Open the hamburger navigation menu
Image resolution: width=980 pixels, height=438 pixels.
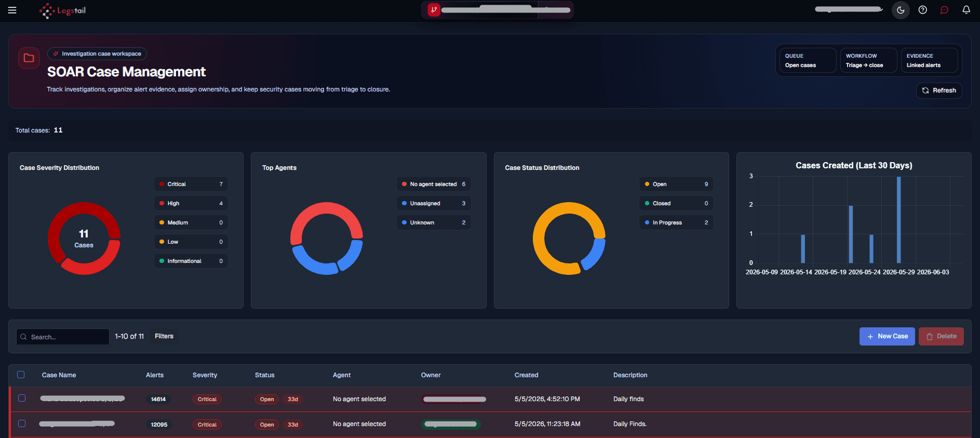pyautogui.click(x=12, y=10)
